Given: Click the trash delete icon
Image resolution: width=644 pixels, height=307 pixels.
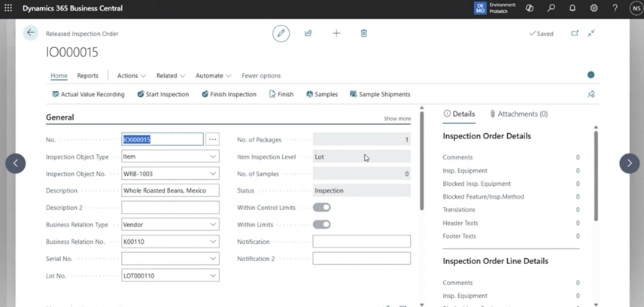Looking at the screenshot, I should point(364,33).
